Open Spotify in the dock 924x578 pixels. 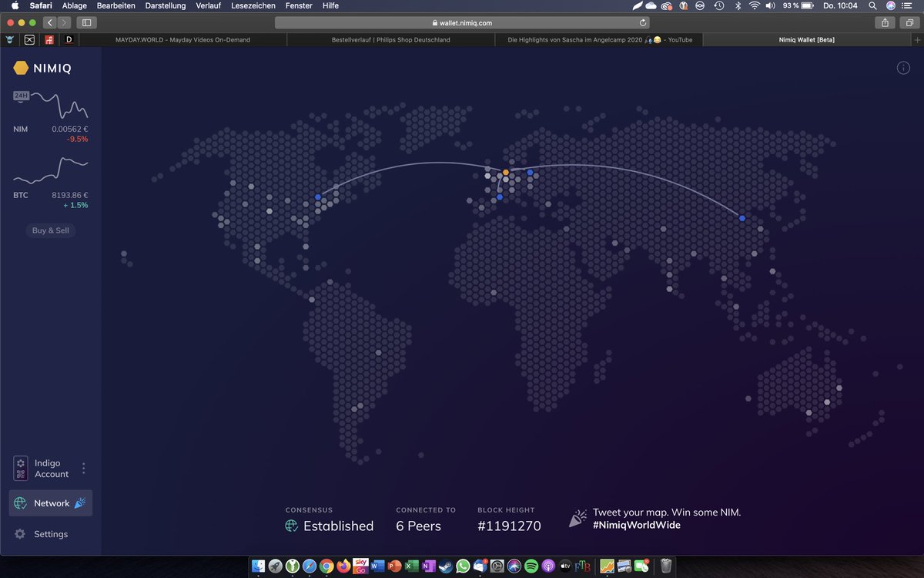[531, 566]
